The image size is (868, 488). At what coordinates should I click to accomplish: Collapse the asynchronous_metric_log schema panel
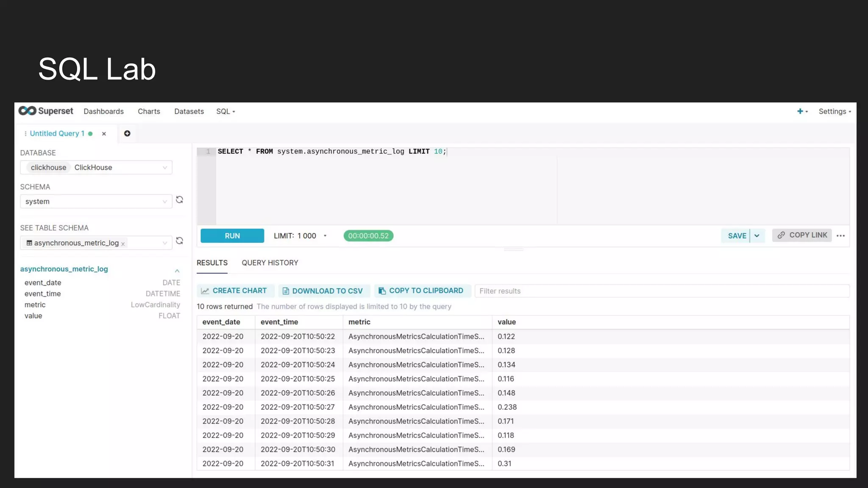point(177,270)
